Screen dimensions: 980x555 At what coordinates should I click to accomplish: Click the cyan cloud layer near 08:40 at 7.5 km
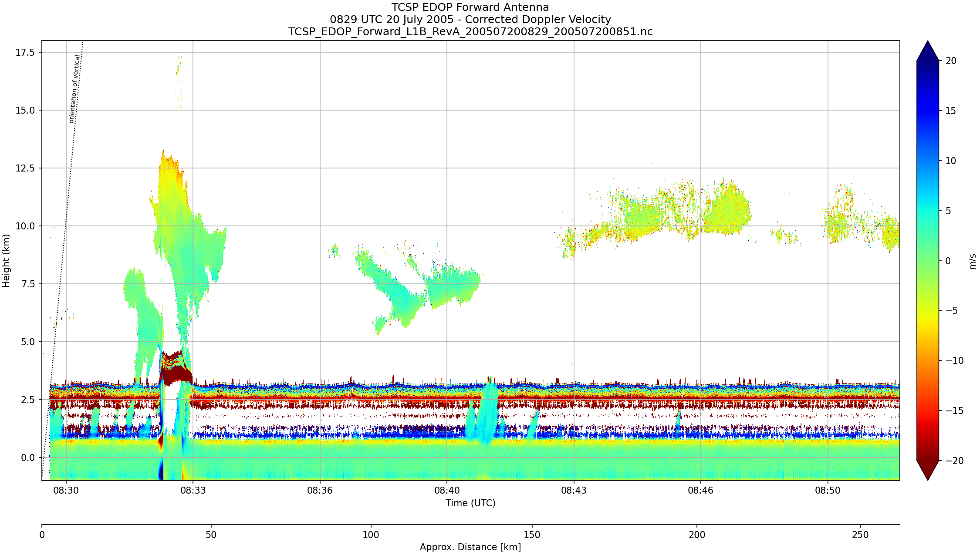(453, 285)
